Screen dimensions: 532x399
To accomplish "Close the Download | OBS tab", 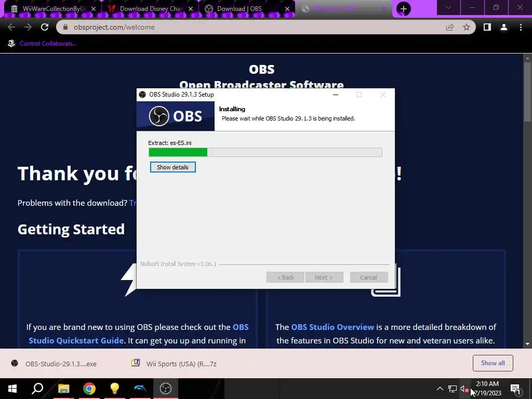I will (287, 9).
